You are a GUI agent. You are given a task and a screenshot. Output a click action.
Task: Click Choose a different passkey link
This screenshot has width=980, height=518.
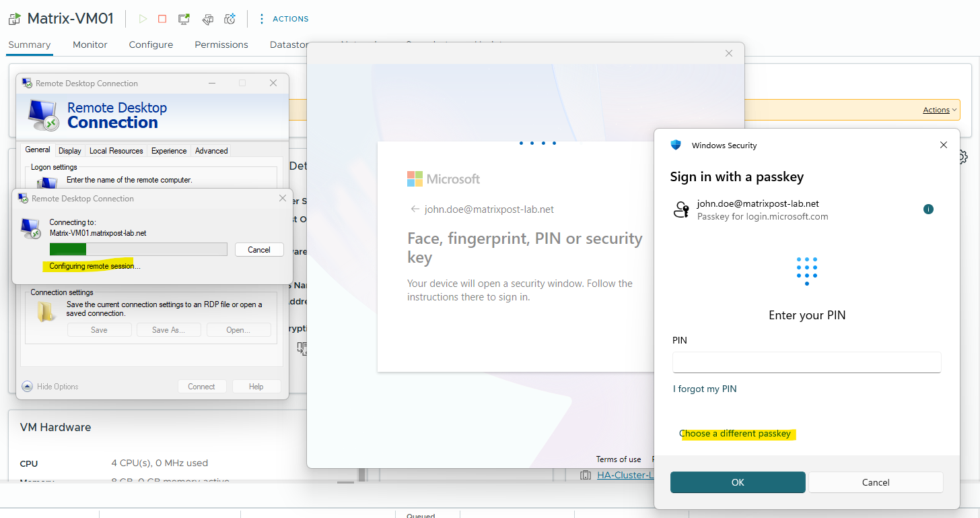pyautogui.click(x=735, y=434)
